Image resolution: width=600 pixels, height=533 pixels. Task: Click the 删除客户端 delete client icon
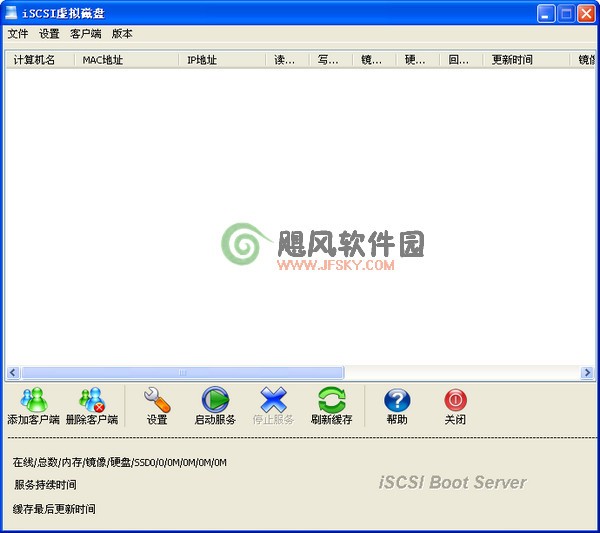click(x=92, y=400)
